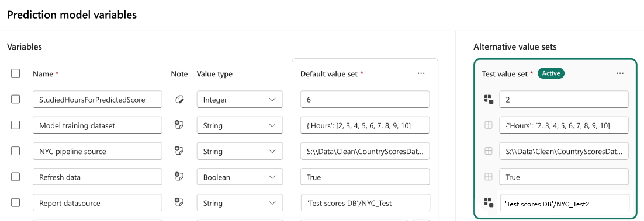Open more options for Test value set
644x221 pixels.
(620, 73)
